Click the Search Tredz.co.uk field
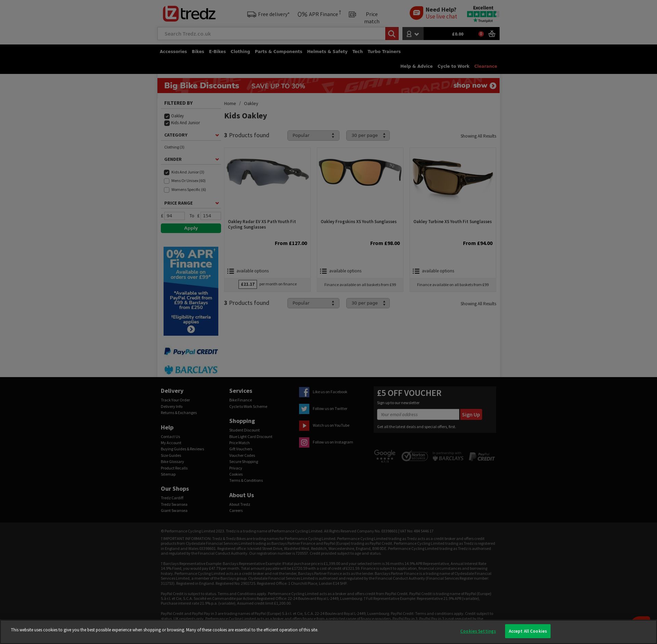Image resolution: width=657 pixels, height=644 pixels. tap(271, 34)
